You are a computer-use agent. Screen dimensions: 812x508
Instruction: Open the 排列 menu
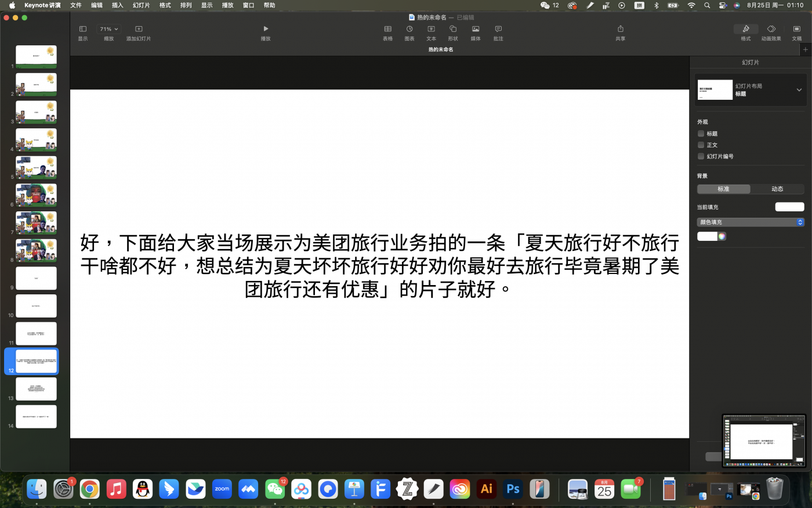[x=186, y=5]
